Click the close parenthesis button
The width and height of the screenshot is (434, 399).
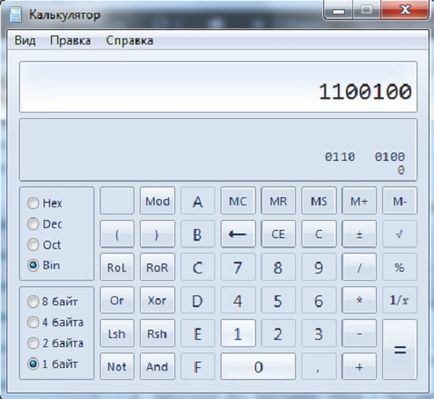(157, 234)
